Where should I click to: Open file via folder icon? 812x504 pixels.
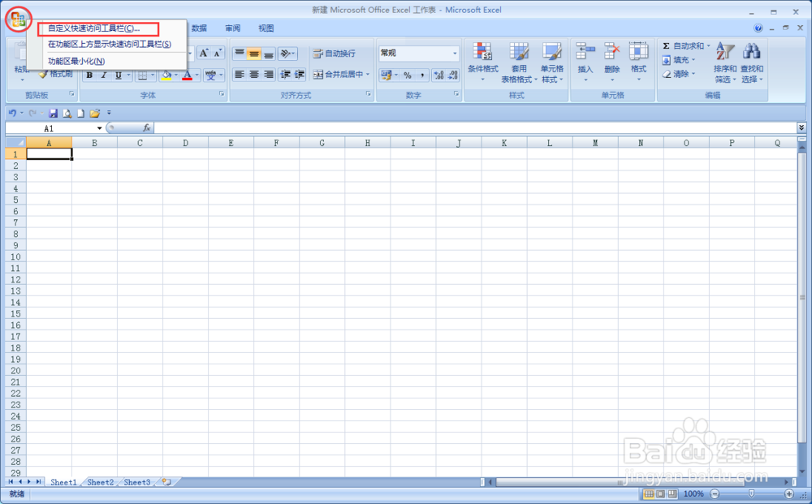(x=95, y=113)
